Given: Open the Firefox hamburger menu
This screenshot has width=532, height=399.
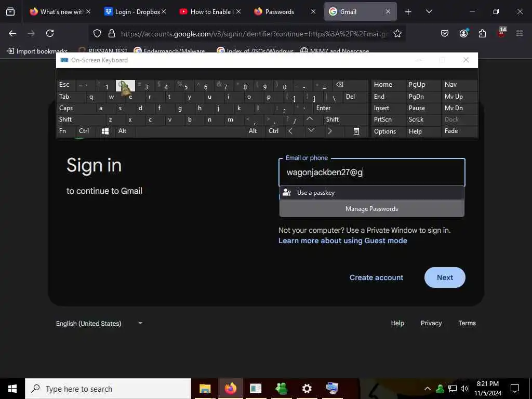Looking at the screenshot, I should click(520, 33).
